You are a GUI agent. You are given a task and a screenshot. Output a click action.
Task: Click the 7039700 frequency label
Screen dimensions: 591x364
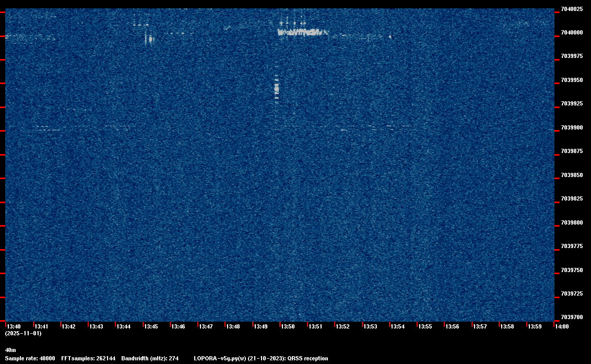click(x=572, y=317)
